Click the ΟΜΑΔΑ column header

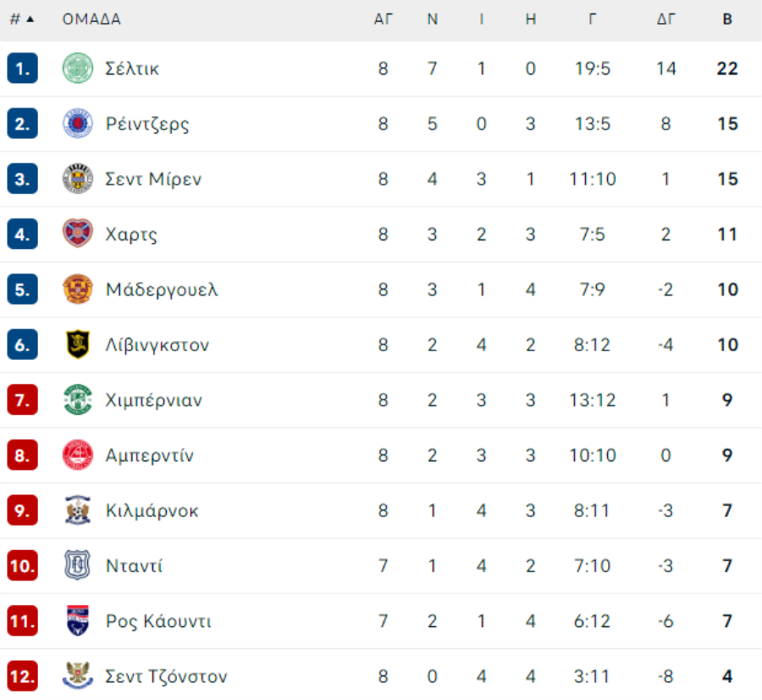[x=91, y=19]
